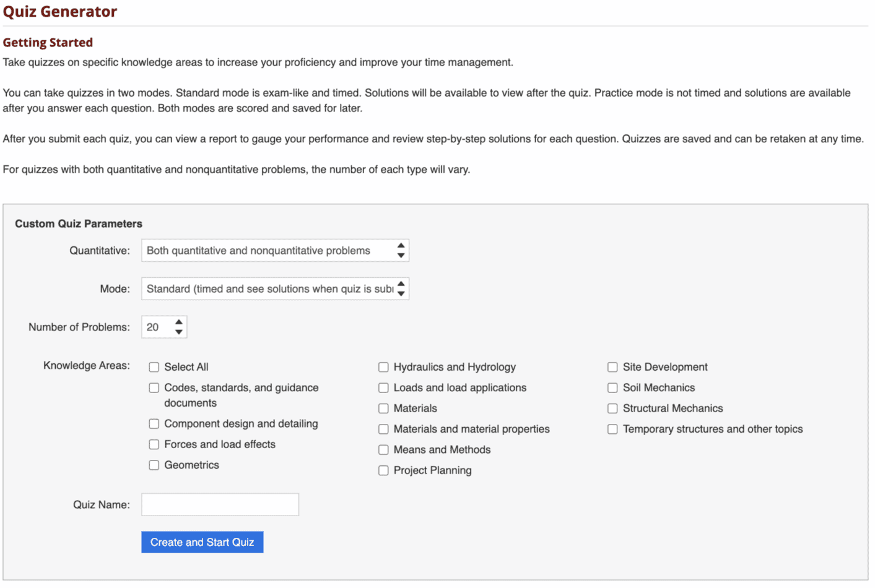Click the Create and Start Quiz button
875x588 pixels.
pos(202,542)
